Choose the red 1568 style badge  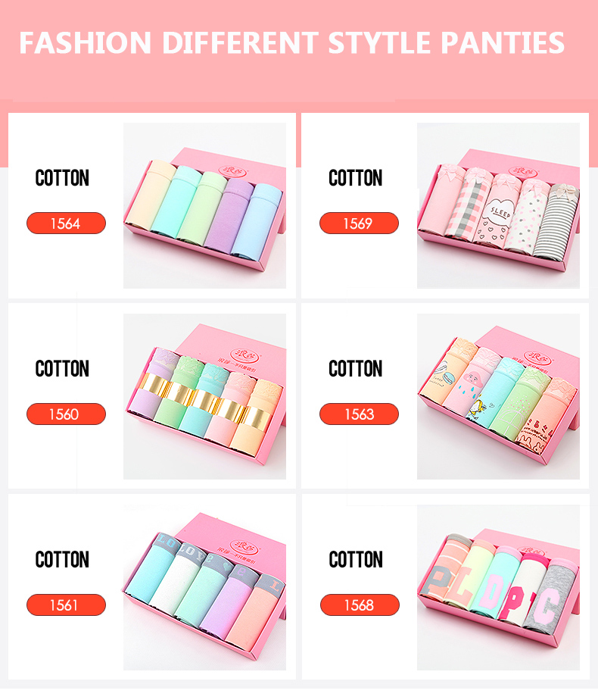[x=360, y=605]
